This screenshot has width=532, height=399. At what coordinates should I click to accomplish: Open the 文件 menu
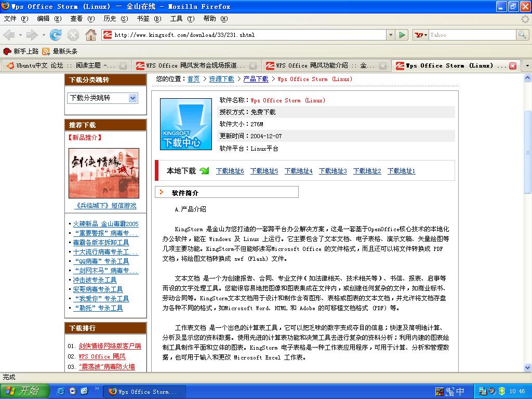pyautogui.click(x=16, y=19)
